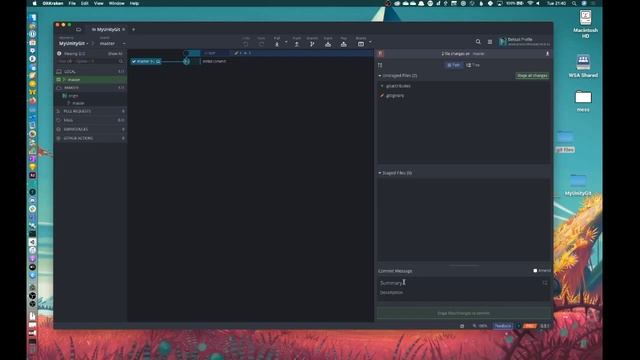Expand the LOCAL section
Screen dimensions: 640x360
coord(91,71)
